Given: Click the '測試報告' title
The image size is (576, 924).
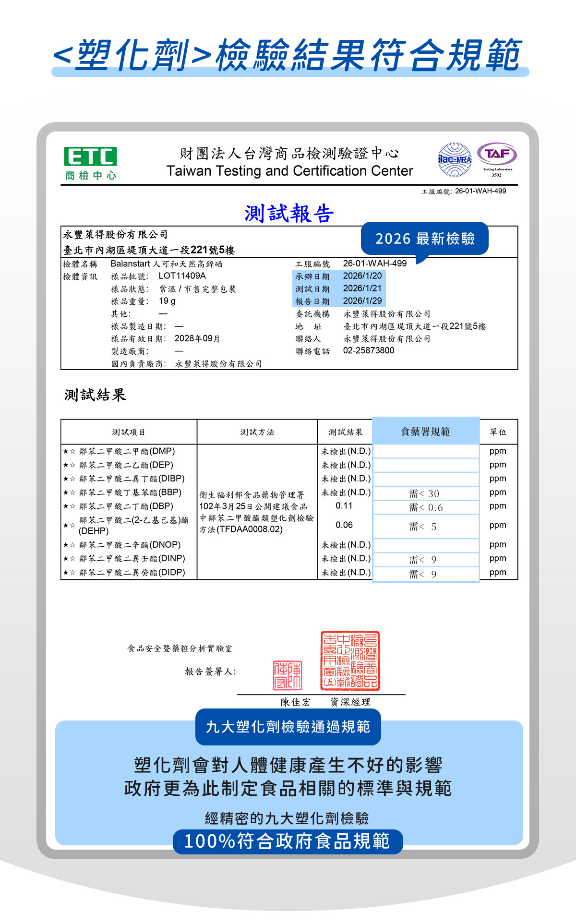Looking at the screenshot, I should point(289,214).
